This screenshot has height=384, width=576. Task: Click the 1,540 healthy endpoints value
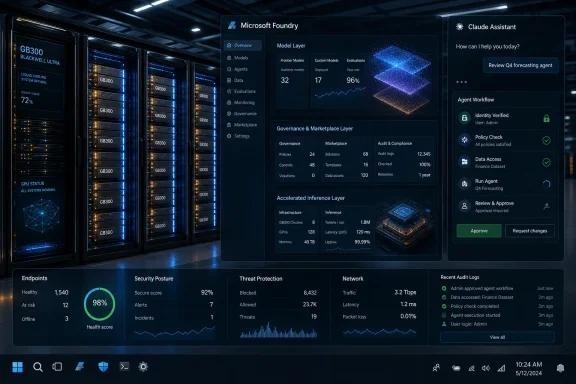(x=61, y=293)
